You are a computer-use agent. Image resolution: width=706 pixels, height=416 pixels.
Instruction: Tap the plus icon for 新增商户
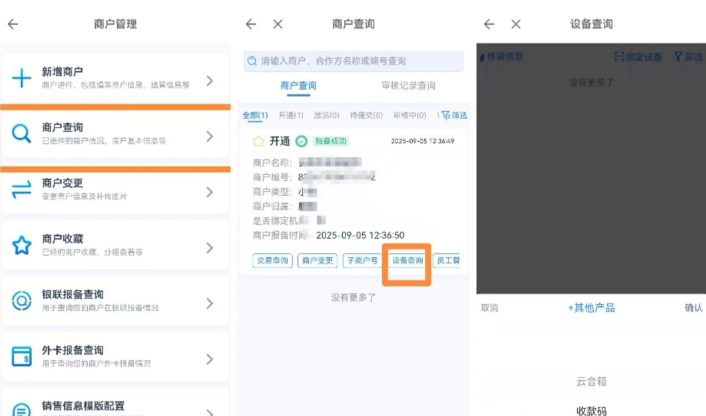tap(21, 78)
